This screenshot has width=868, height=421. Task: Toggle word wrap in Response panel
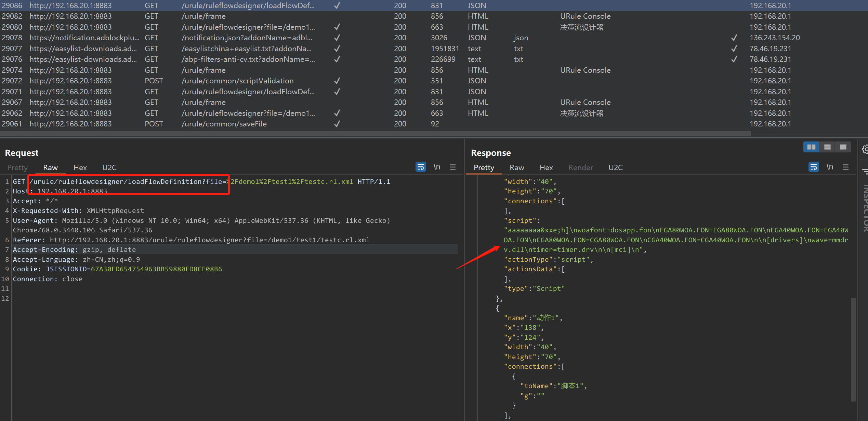click(814, 167)
